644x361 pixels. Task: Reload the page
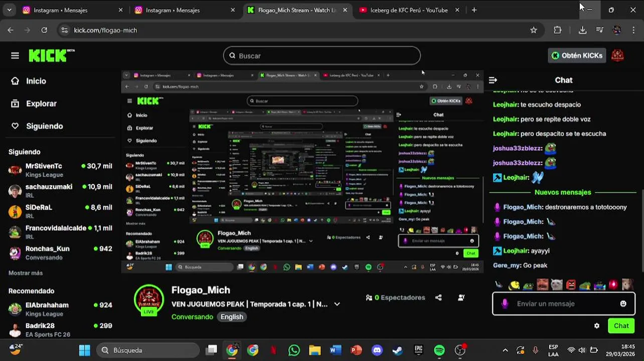[x=44, y=30]
